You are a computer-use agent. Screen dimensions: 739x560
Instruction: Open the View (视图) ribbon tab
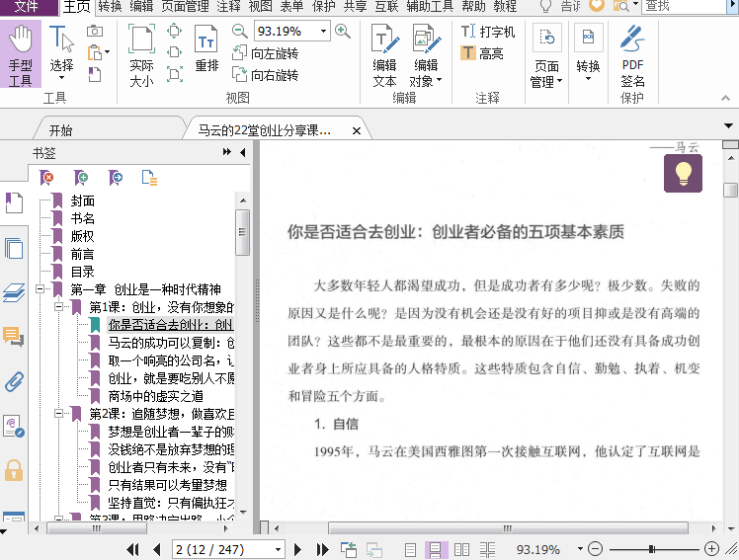(x=260, y=7)
